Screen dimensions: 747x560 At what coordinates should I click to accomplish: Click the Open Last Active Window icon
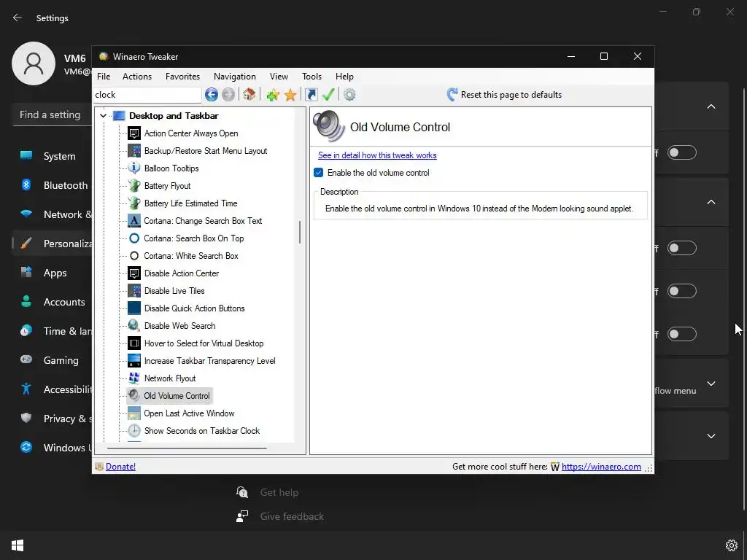(134, 413)
